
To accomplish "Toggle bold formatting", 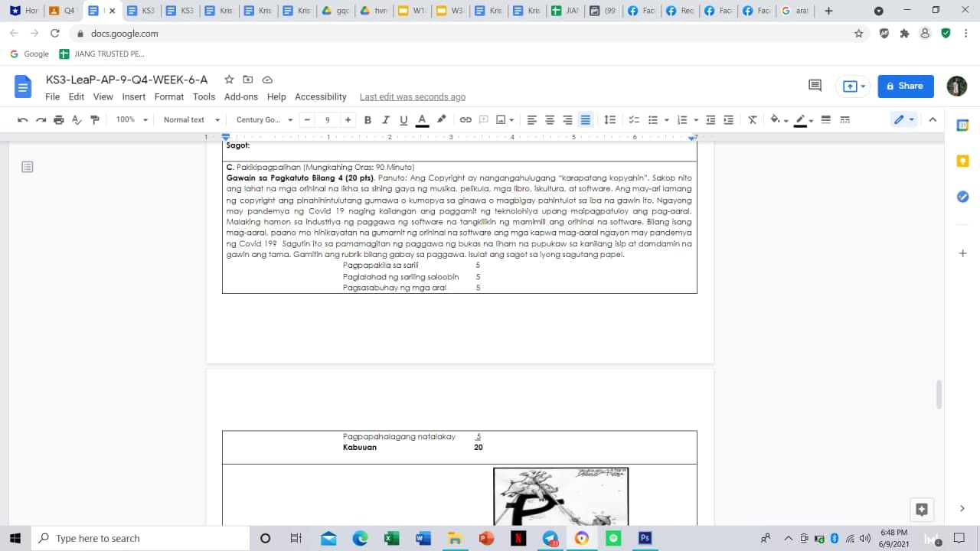I will [x=367, y=119].
